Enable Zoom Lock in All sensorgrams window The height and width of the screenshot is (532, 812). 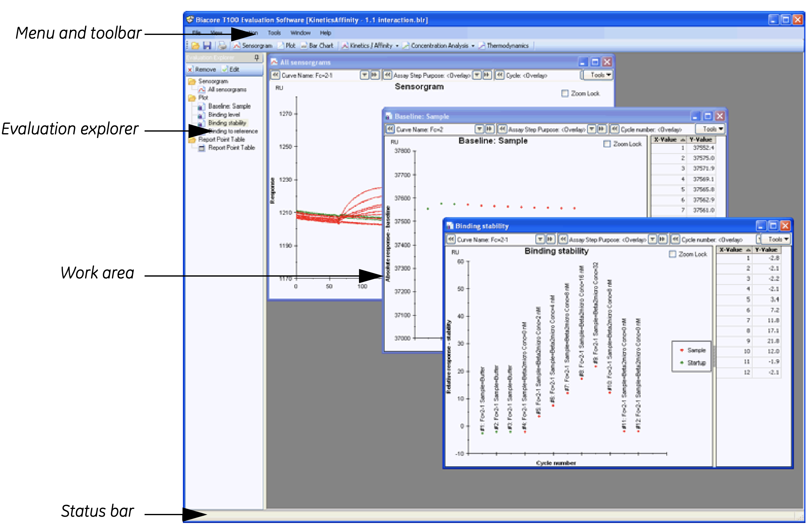(565, 94)
